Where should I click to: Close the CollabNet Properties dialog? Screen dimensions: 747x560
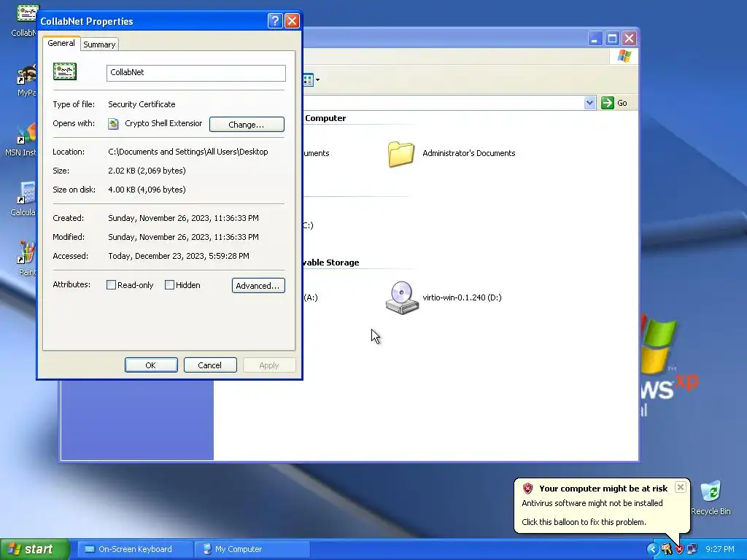292,21
